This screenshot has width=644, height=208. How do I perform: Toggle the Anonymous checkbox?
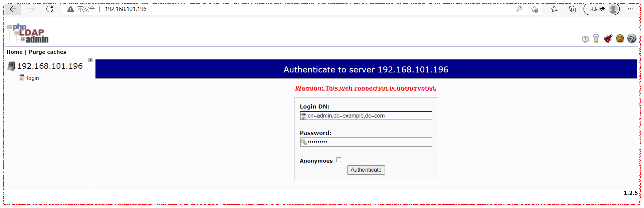pyautogui.click(x=339, y=160)
